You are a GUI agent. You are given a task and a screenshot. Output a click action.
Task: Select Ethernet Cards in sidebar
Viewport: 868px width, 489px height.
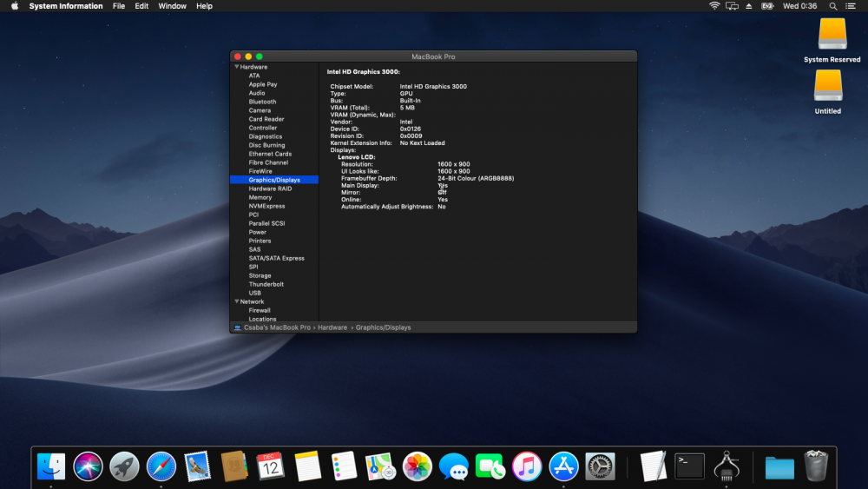270,154
